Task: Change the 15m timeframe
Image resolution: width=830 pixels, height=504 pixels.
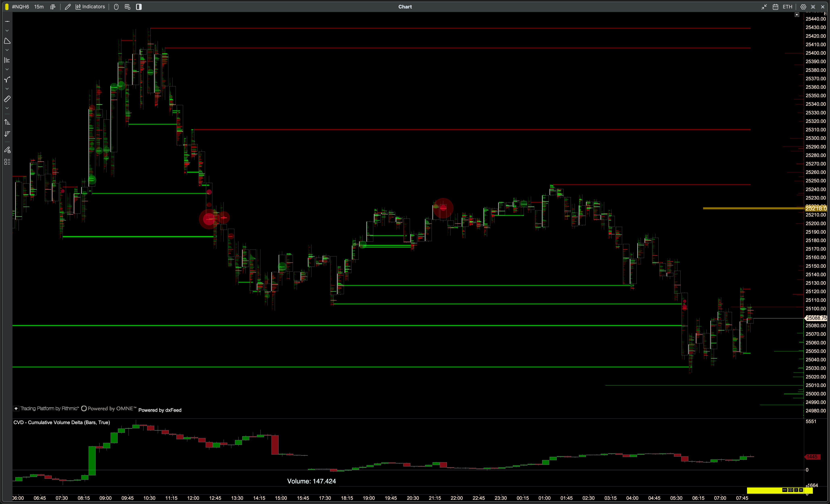Action: (x=39, y=7)
